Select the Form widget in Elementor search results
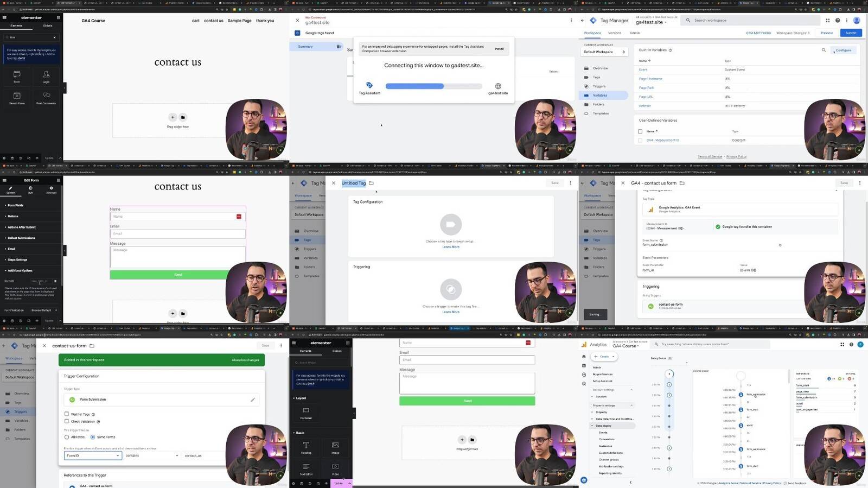The width and height of the screenshot is (868, 488). coord(17,77)
